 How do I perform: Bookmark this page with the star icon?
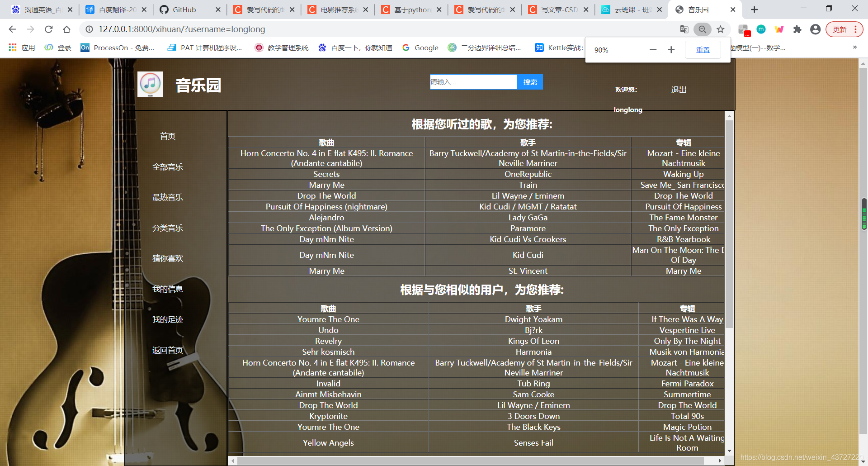[721, 29]
